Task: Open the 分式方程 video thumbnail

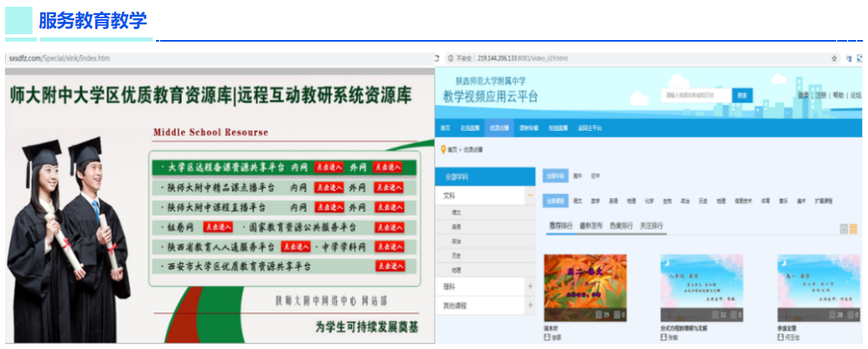Action: pos(702,287)
